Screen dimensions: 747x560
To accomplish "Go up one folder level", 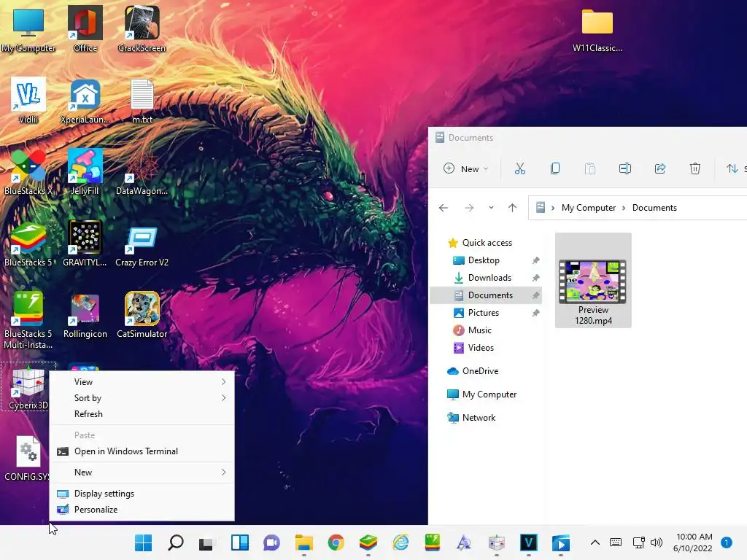I will point(513,208).
